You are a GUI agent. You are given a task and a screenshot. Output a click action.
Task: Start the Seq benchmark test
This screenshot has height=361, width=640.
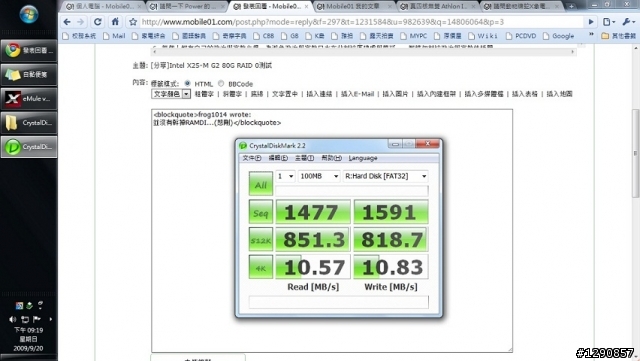point(261,212)
